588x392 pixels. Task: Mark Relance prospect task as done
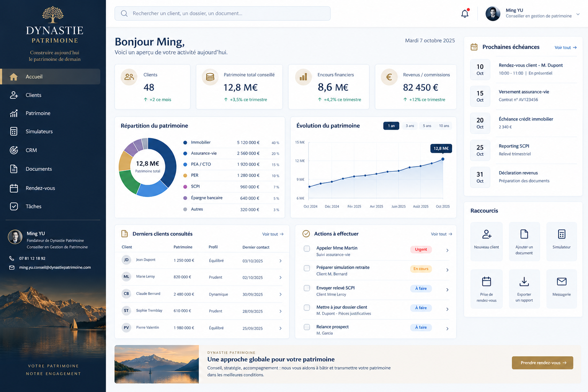tap(307, 327)
